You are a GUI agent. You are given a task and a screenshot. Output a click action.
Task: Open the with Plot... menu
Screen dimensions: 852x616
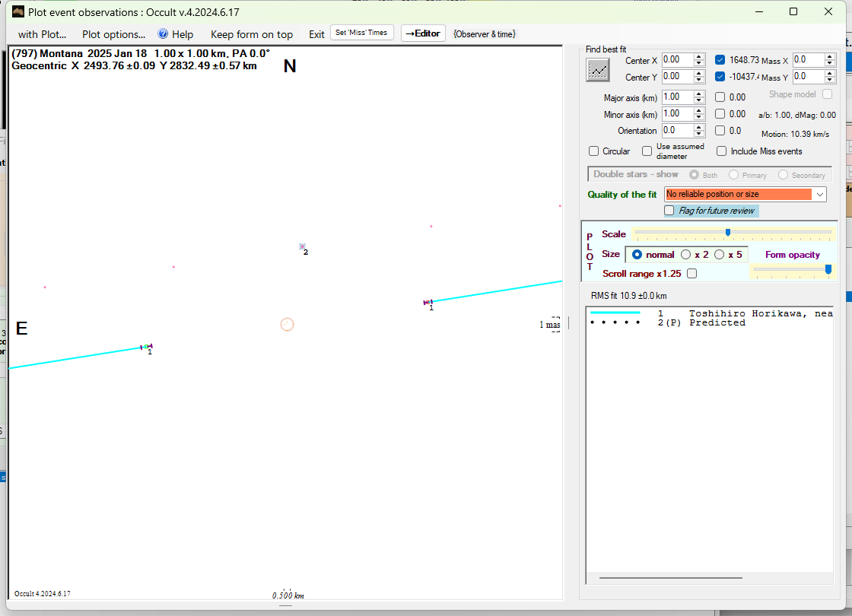click(42, 34)
